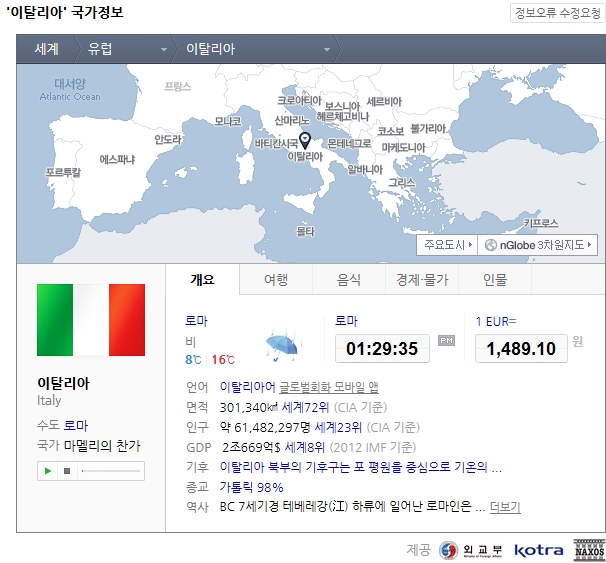Click the 01:29:35 clock display
Image resolution: width=606 pixels, height=563 pixels.
382,348
